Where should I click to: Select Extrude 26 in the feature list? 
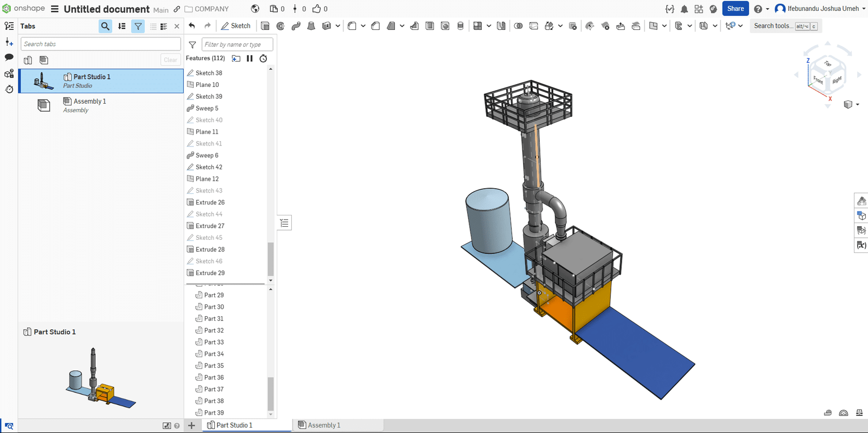[210, 202]
